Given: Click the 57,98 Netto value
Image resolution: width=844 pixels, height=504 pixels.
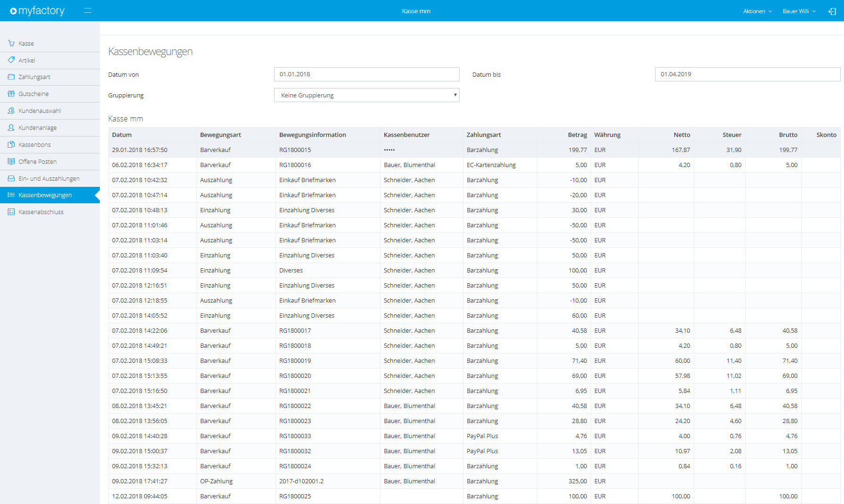Looking at the screenshot, I should [682, 376].
